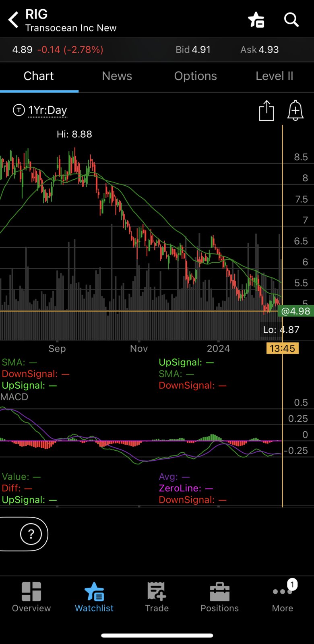
Task: Open the 1Yr:Day timeframe selector
Action: coord(48,110)
